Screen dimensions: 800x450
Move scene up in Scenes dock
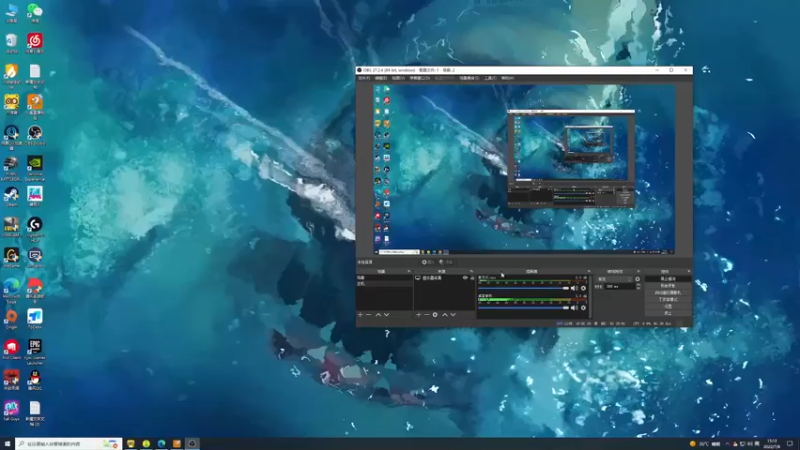[378, 315]
